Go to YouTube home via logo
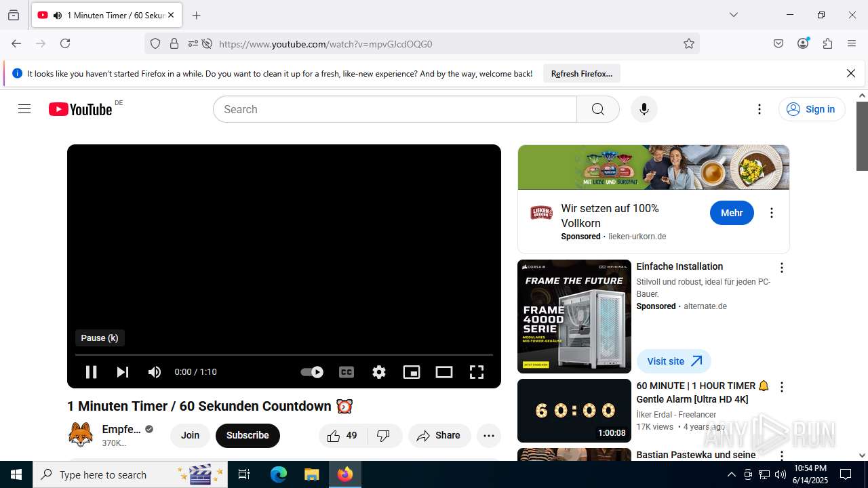This screenshot has height=488, width=868. (x=80, y=109)
